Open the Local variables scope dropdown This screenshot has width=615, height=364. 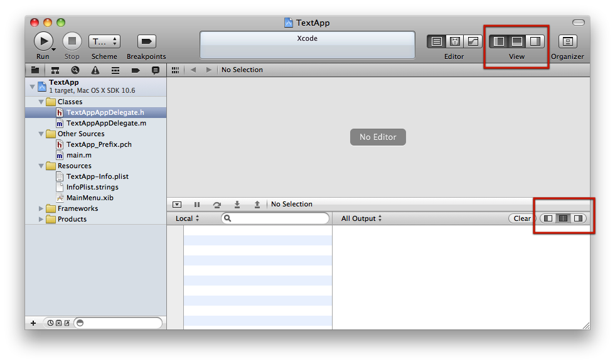(187, 218)
